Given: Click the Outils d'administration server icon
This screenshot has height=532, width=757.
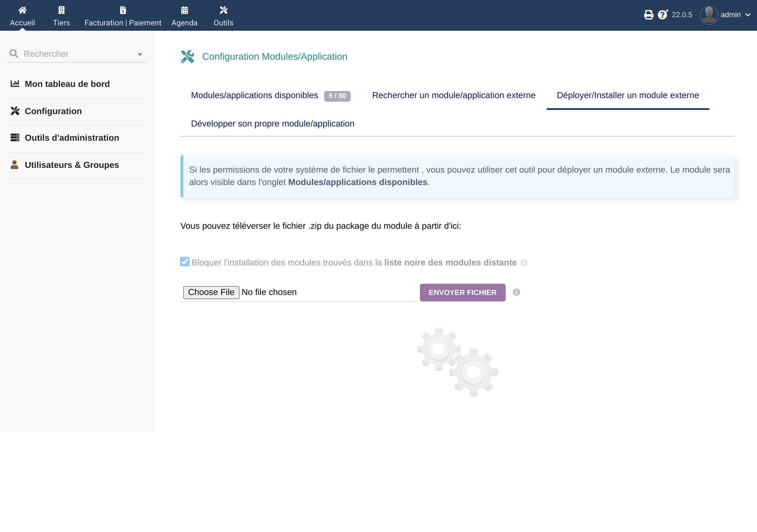Looking at the screenshot, I should click(15, 137).
